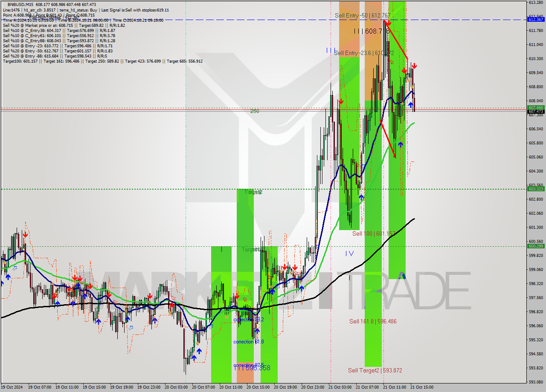Click the 596.060 price axis label
This screenshot has width=546, height=392.
pos(536,326)
